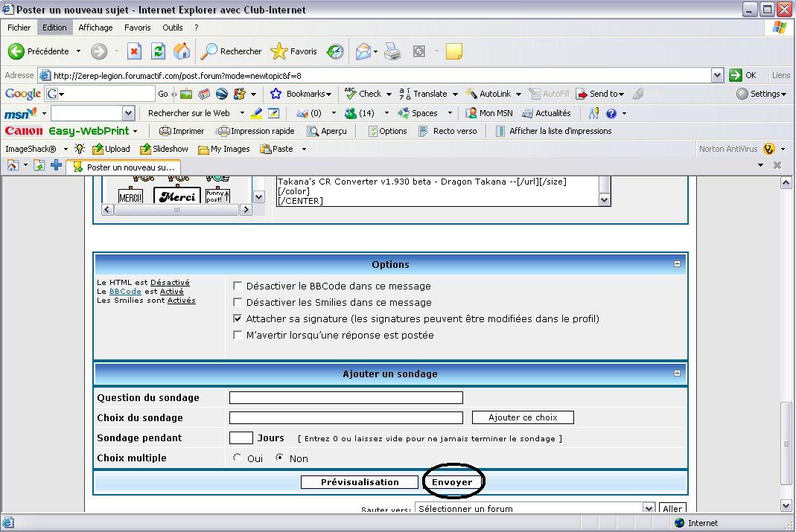Screen dimensions: 796x532
Task: Click the History clock icon
Action: (336, 51)
